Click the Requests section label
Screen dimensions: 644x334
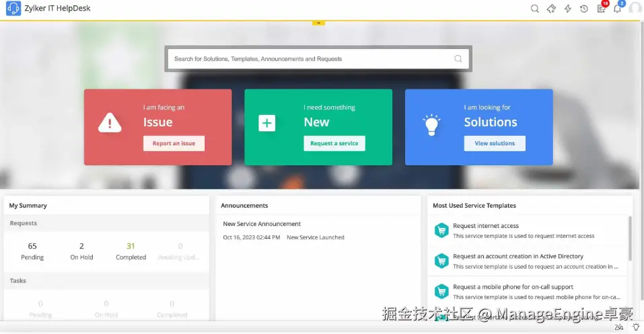[24, 223]
